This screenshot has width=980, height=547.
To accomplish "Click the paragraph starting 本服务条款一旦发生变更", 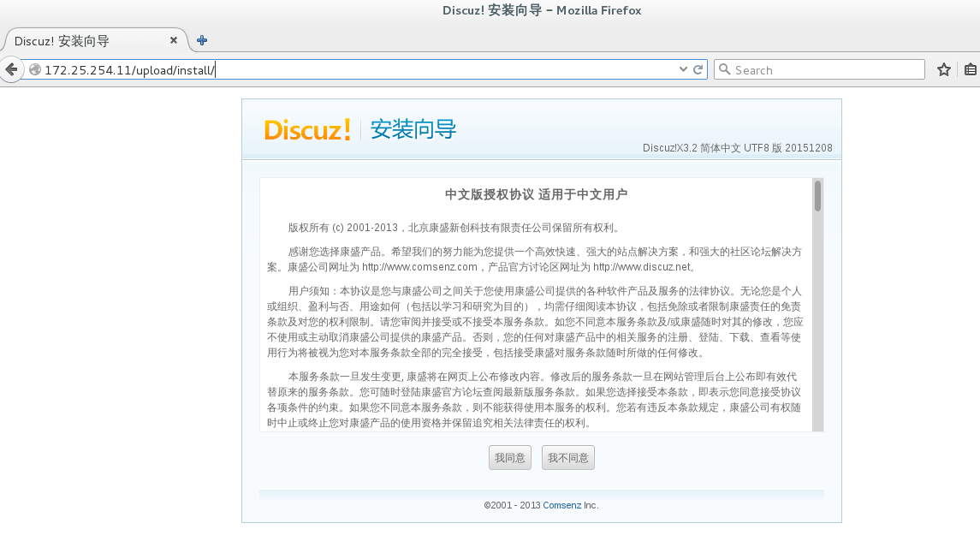I will (534, 400).
